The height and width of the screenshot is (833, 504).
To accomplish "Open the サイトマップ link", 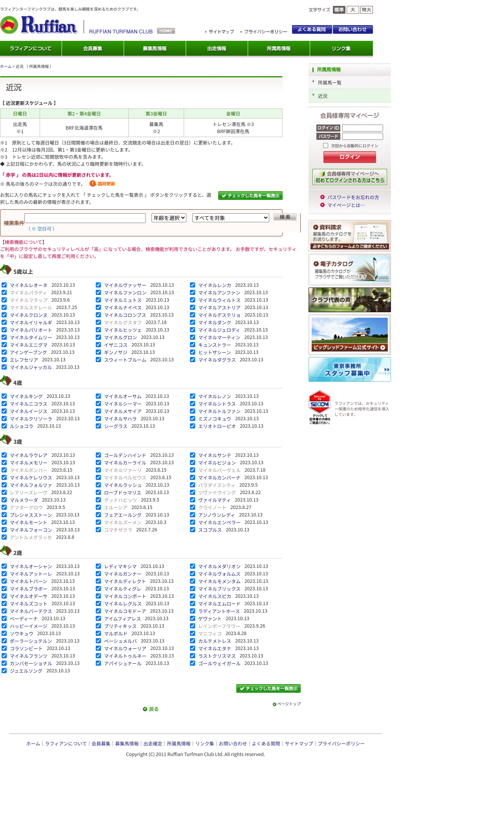I will point(220,32).
